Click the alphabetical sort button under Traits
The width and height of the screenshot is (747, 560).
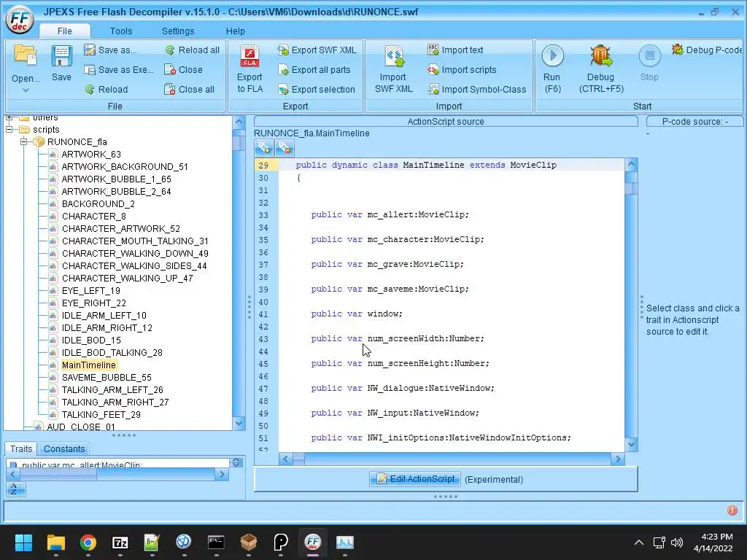click(16, 489)
